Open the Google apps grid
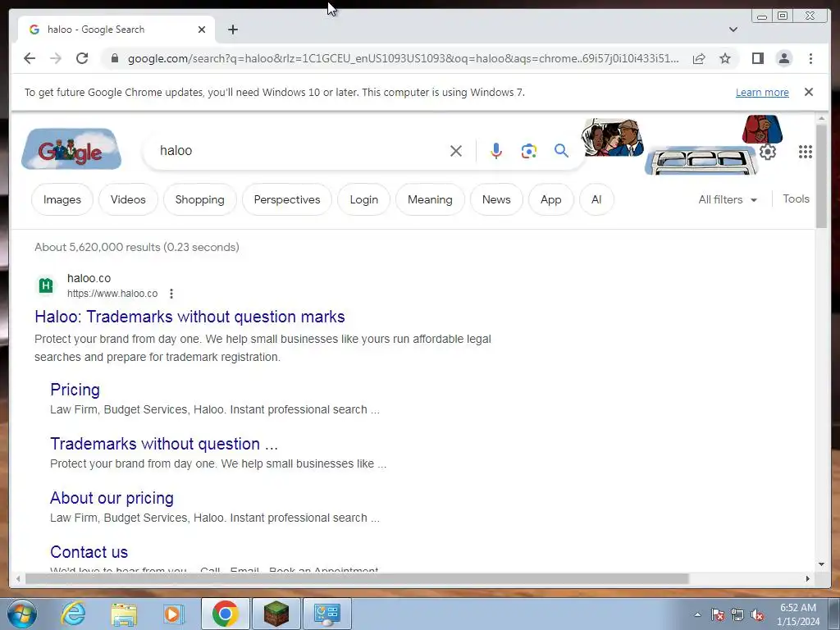This screenshot has height=630, width=840. tap(805, 152)
